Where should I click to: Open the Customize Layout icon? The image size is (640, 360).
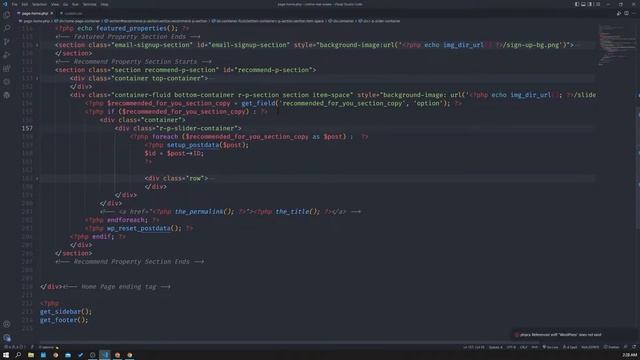(x=598, y=4)
